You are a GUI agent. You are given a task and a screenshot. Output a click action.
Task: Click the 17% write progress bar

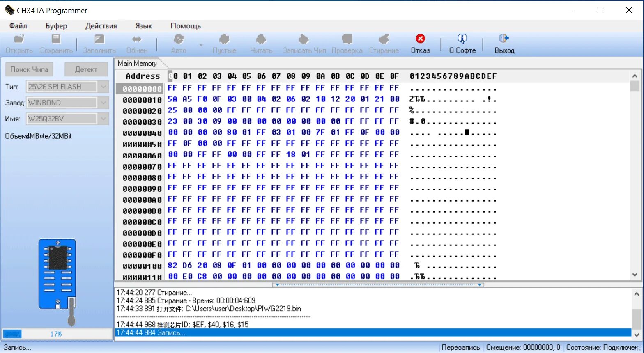57,334
